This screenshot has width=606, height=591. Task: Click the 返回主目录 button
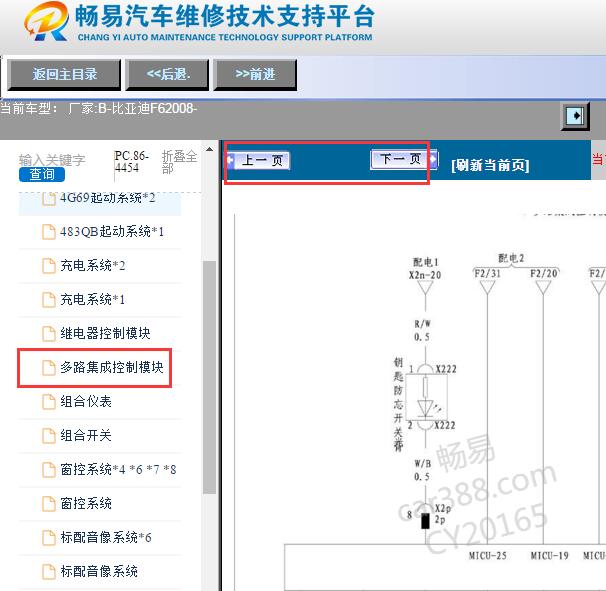64,75
